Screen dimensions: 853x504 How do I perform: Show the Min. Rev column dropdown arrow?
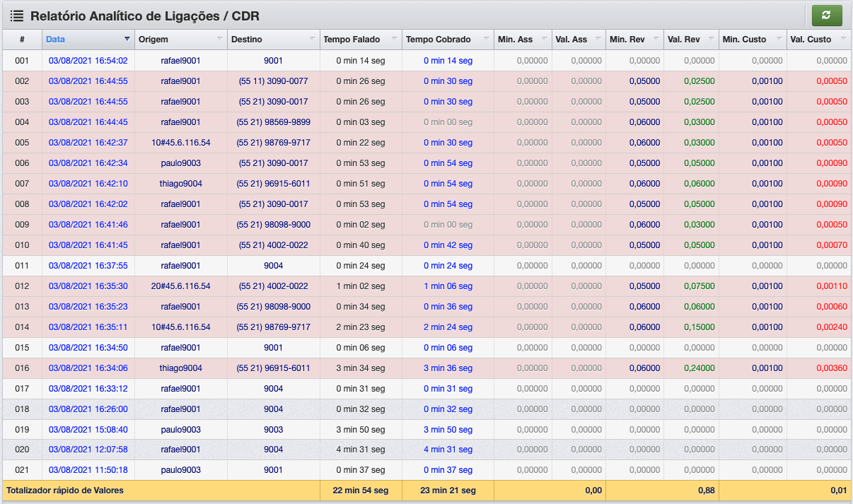(655, 39)
